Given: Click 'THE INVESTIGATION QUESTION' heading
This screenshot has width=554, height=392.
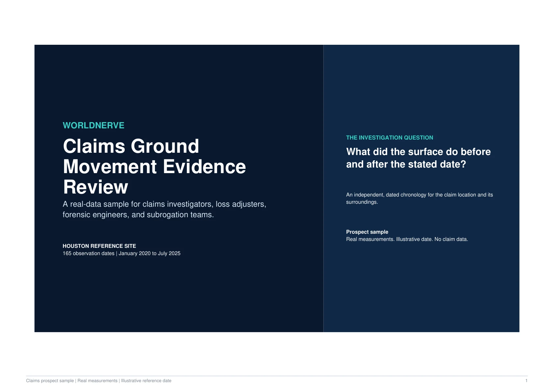Looking at the screenshot, I should pyautogui.click(x=390, y=138).
